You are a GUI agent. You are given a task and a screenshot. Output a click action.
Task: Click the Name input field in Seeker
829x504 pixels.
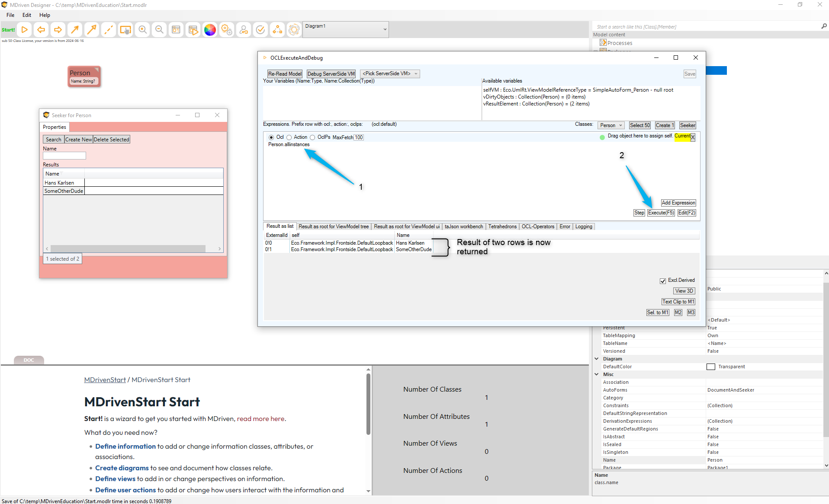pos(64,156)
